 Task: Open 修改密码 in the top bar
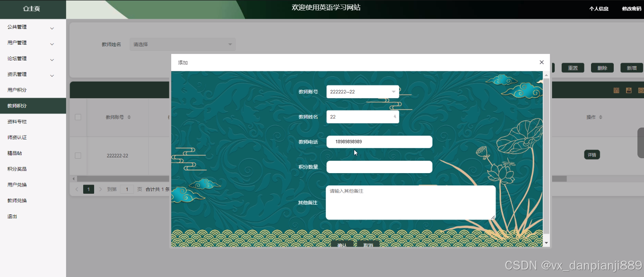(x=631, y=9)
